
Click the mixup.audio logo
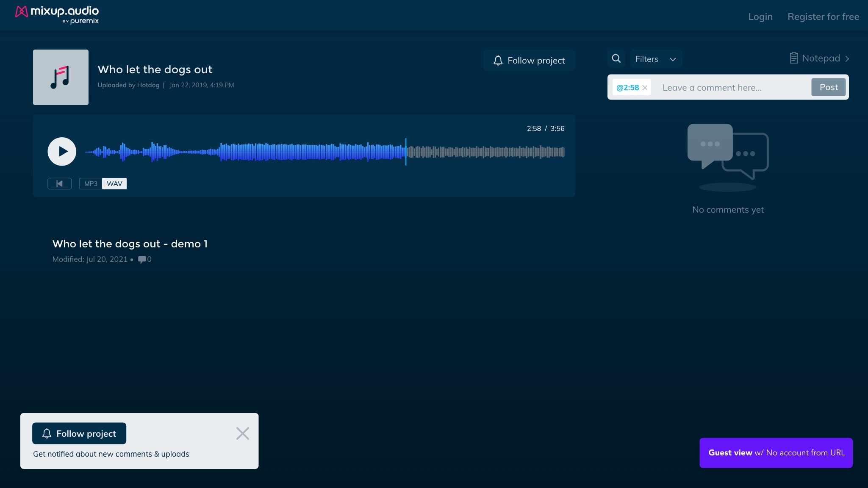(57, 15)
